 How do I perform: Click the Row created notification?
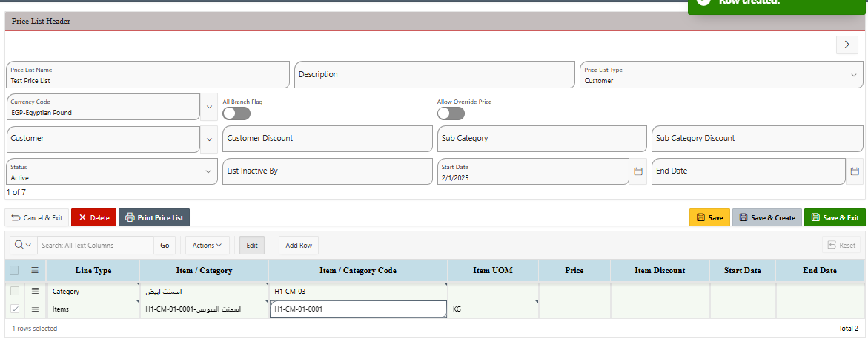[x=778, y=7]
